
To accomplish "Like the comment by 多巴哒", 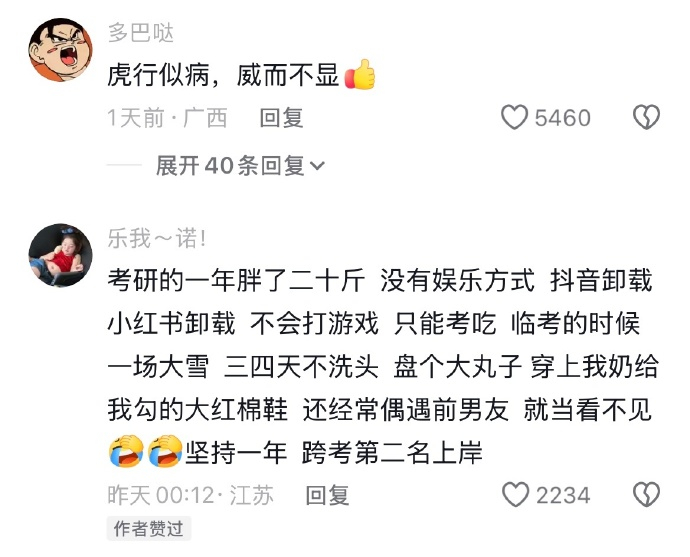I will pos(514,117).
